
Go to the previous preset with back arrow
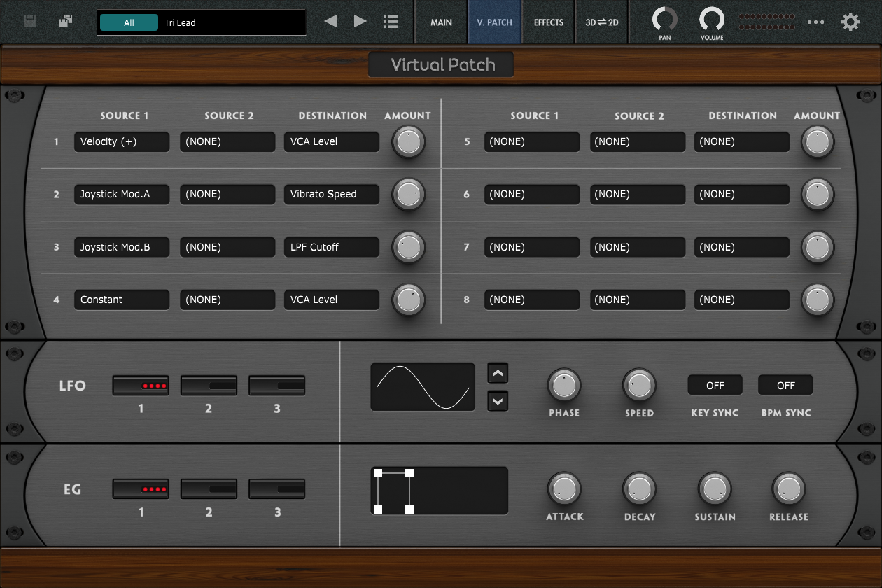[x=330, y=21]
